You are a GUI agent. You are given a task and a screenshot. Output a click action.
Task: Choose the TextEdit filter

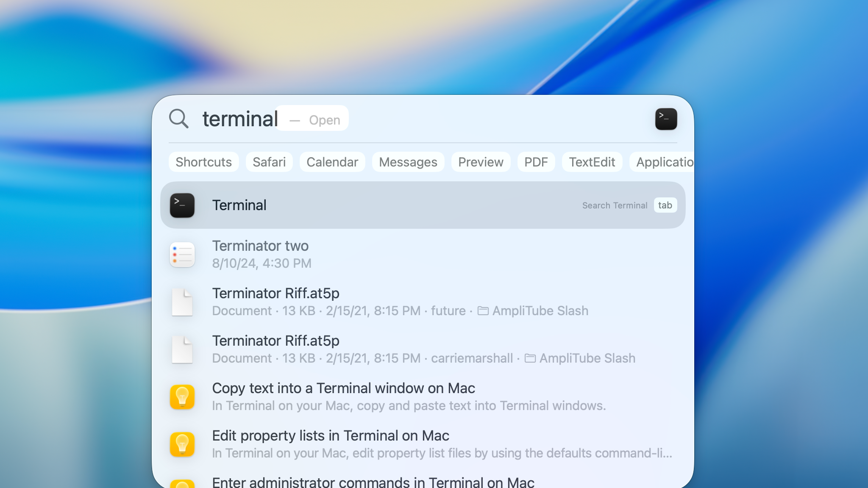click(x=592, y=161)
